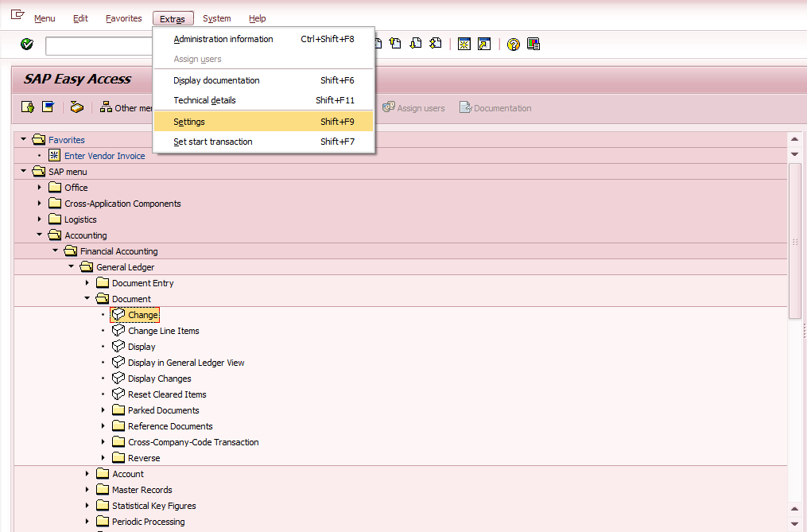Screen dimensions: 807x532
Task: Click the cube icon next to Display Changes
Action: 118,378
